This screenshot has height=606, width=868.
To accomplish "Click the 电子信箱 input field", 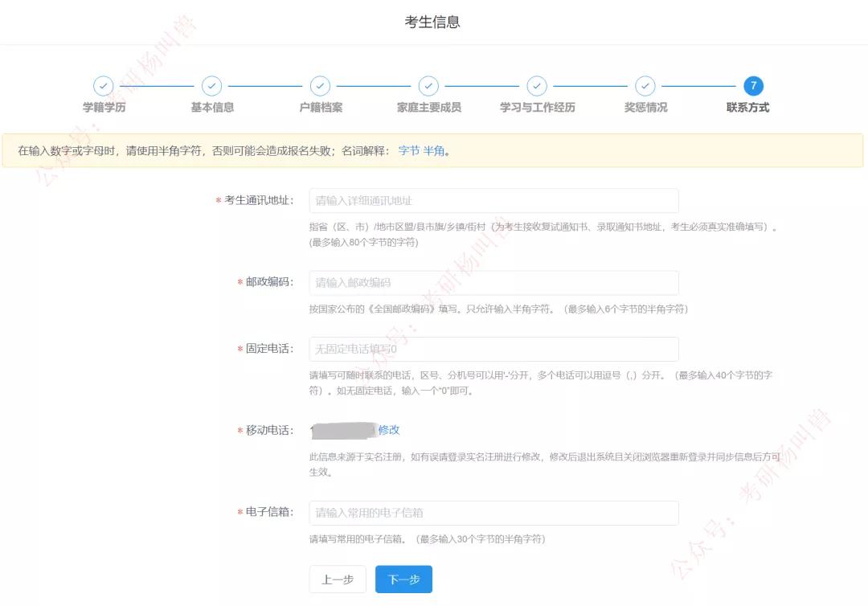I will coord(492,512).
